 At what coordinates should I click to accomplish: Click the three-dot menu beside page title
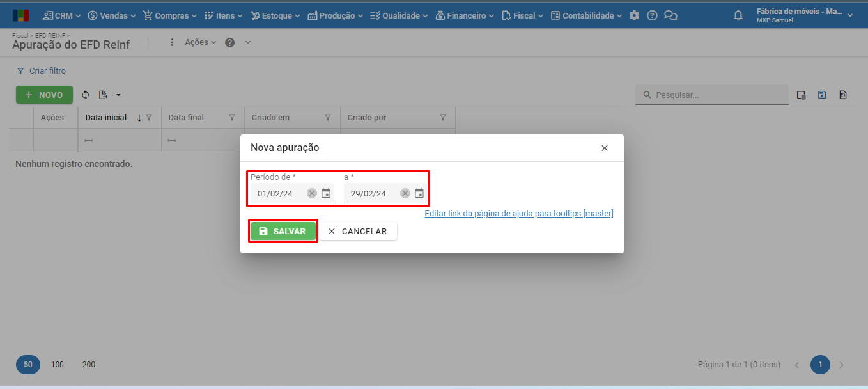171,42
